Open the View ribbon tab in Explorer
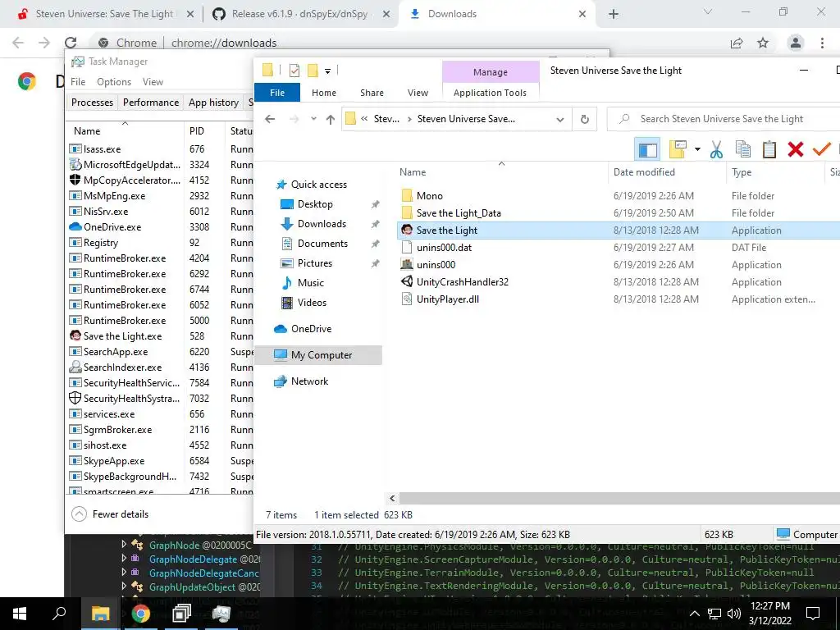Viewport: 840px width, 630px height. click(x=418, y=93)
